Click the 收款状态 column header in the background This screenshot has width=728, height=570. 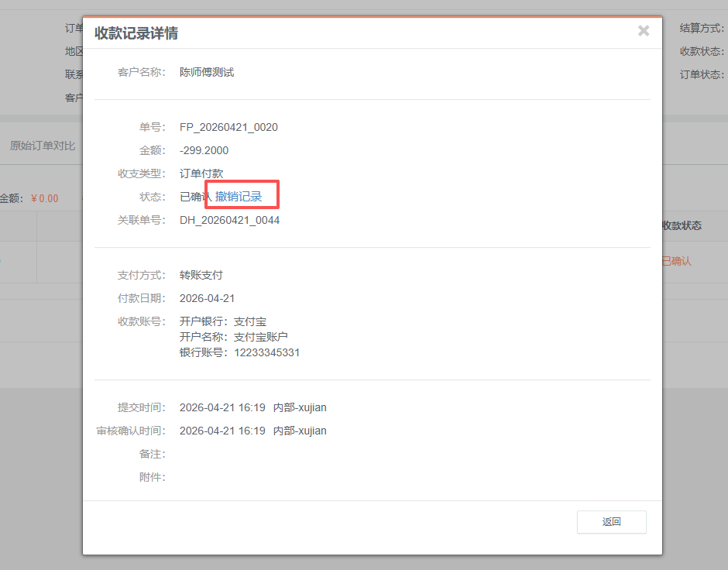tap(682, 226)
